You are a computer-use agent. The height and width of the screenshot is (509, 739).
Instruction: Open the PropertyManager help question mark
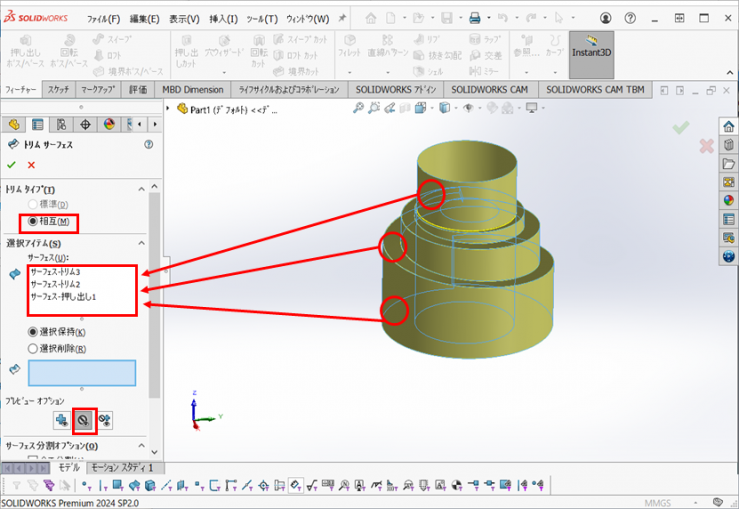point(148,144)
